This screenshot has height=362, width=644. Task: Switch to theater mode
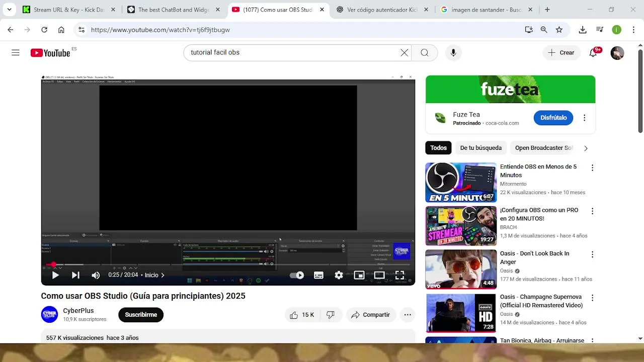pyautogui.click(x=379, y=275)
